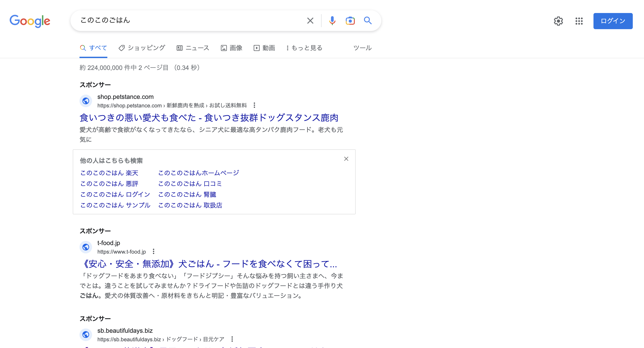Image resolution: width=644 pixels, height=348 pixels.
Task: Switch to the ニュース tab
Action: [193, 48]
